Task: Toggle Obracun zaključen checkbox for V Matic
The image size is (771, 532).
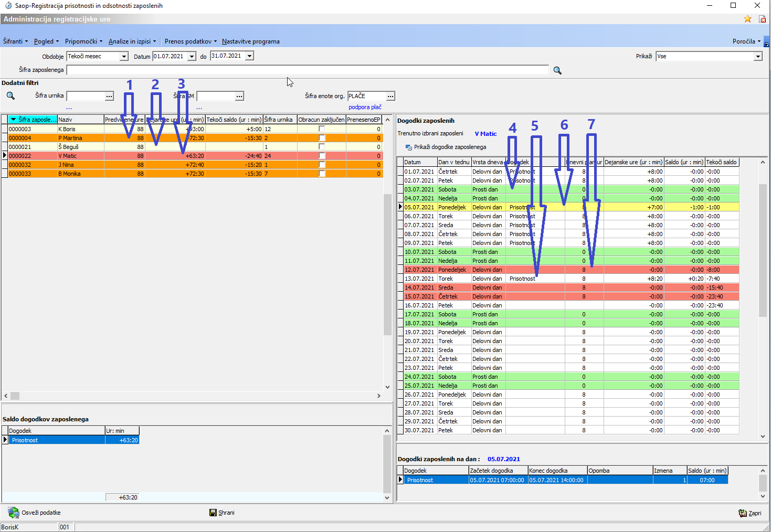Action: (322, 156)
